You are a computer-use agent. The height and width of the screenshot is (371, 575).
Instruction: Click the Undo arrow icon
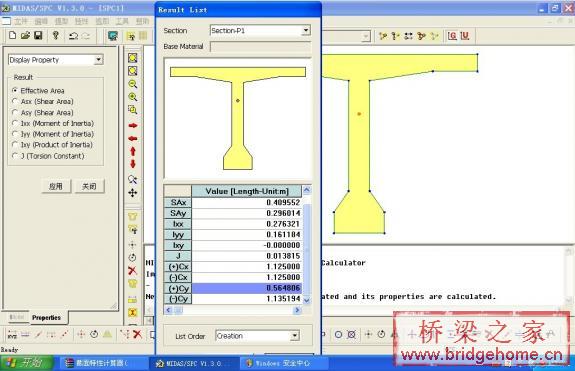pos(73,36)
